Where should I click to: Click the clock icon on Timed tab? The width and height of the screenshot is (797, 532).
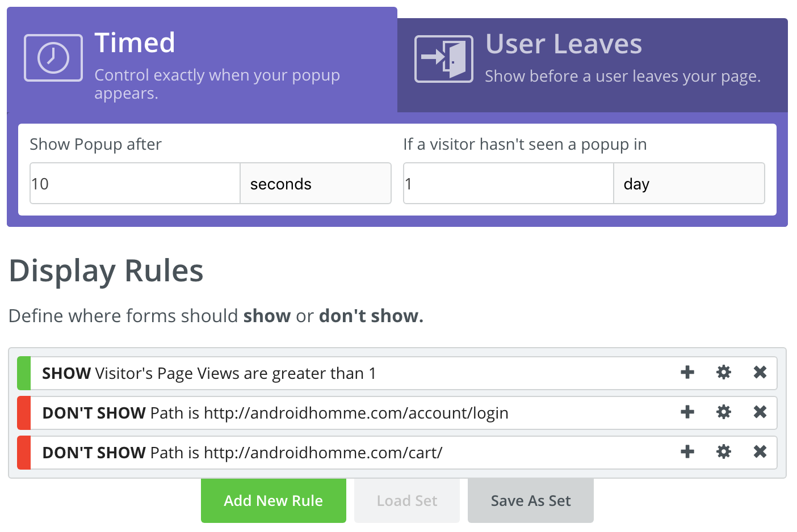point(53,58)
